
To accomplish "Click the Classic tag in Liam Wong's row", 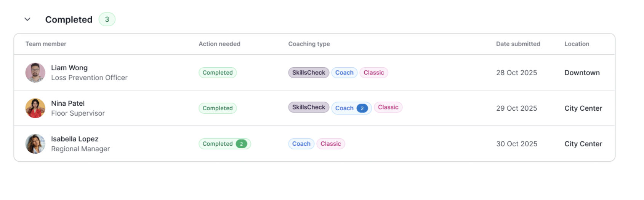I will 373,73.
